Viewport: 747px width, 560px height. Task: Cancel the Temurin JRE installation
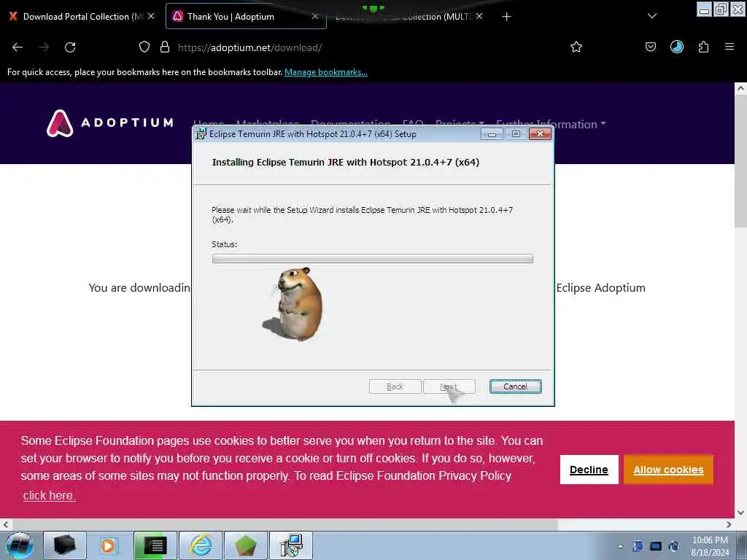(x=515, y=386)
